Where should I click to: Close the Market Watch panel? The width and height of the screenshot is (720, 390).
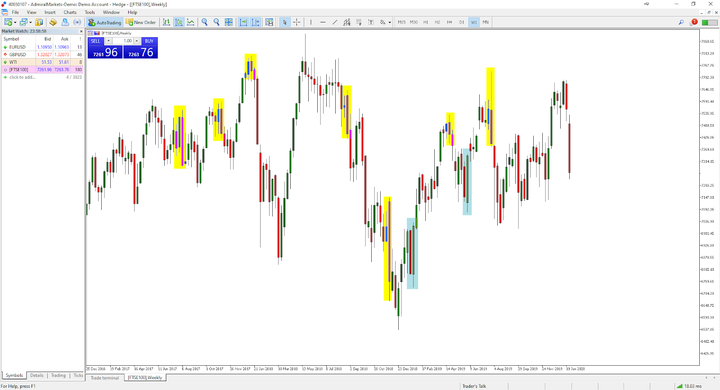81,31
